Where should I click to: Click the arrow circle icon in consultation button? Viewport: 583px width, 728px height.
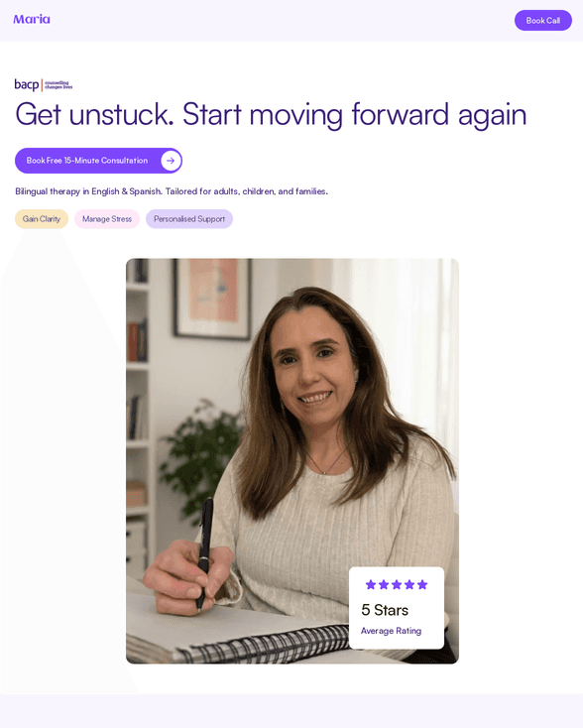click(x=171, y=161)
